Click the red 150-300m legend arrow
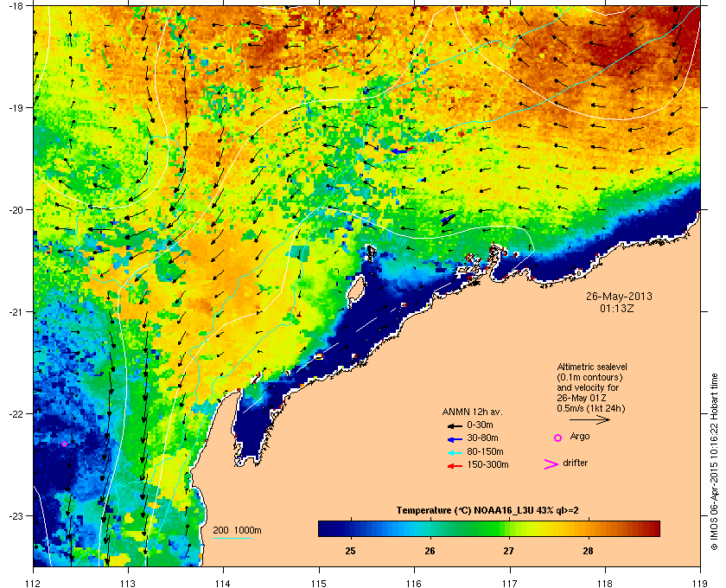 point(455,466)
